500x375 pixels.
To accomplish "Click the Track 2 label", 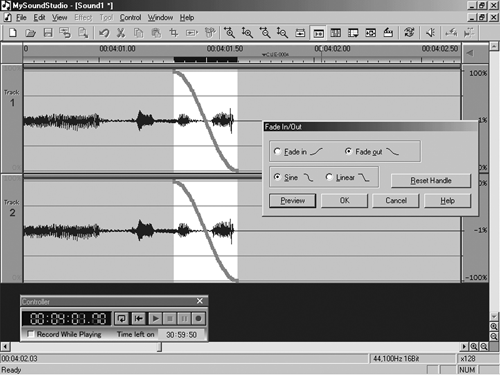I will [x=12, y=208].
